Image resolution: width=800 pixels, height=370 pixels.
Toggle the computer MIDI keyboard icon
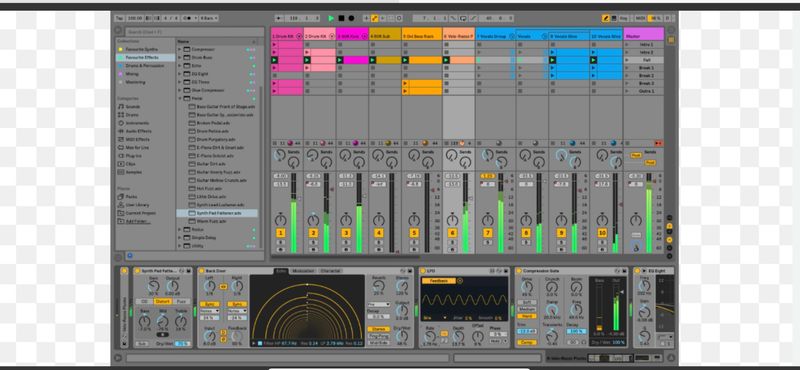point(614,18)
